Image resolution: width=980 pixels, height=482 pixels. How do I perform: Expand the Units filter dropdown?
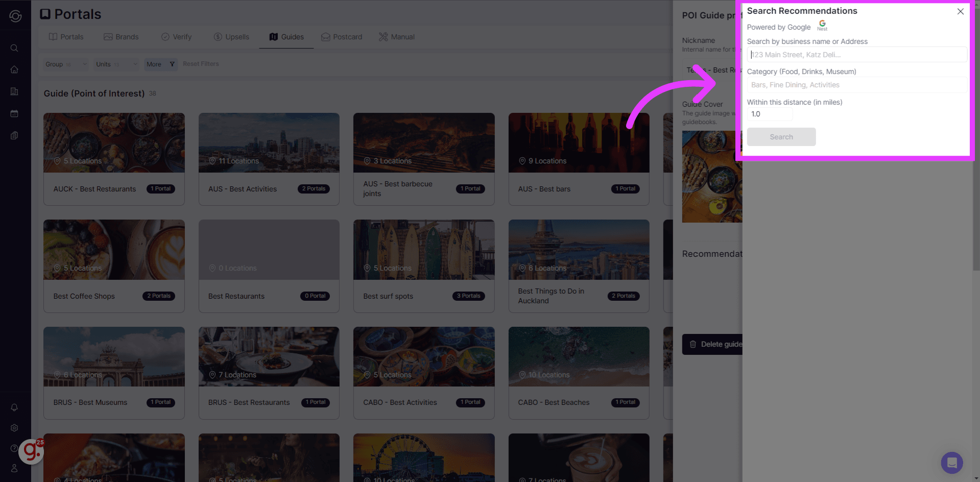pos(115,64)
